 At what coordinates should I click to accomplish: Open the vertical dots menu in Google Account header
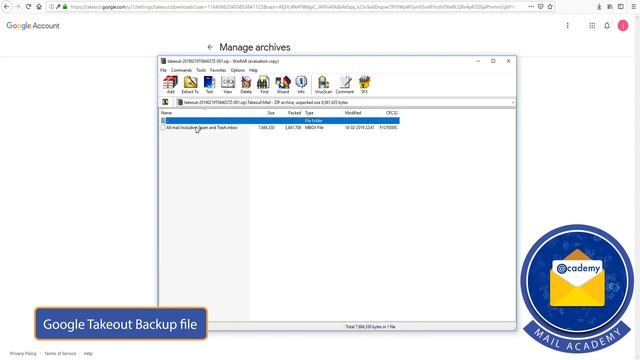click(x=567, y=26)
